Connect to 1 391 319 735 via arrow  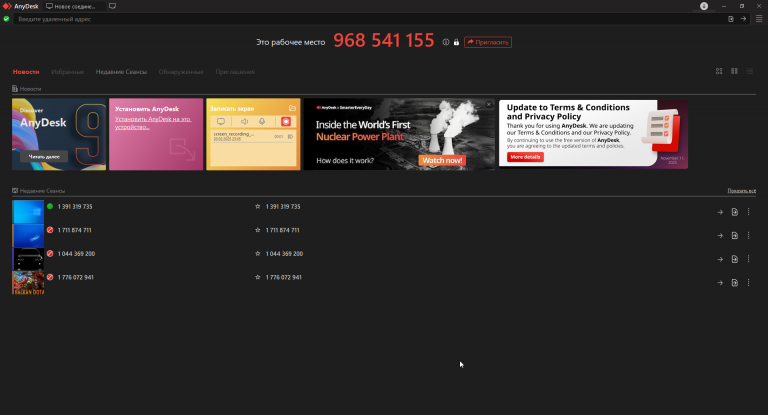pyautogui.click(x=720, y=212)
